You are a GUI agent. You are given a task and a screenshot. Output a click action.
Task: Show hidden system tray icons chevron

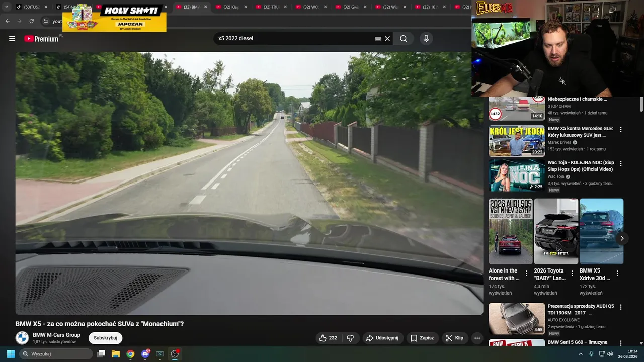tap(580, 354)
